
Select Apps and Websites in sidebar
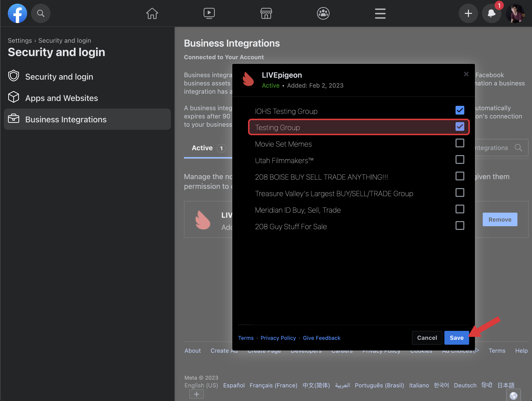click(62, 98)
